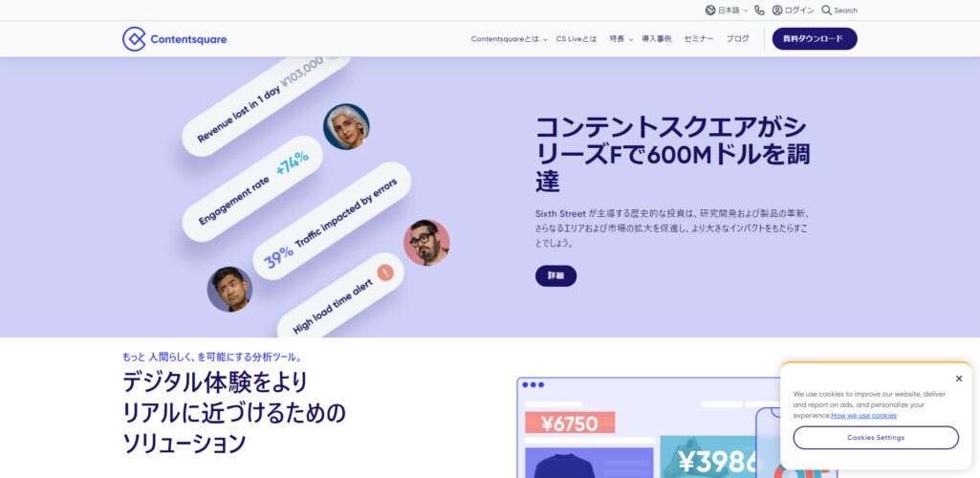Expand the Contentsquareとは menu chevron
The width and height of the screenshot is (980, 478).
(545, 39)
